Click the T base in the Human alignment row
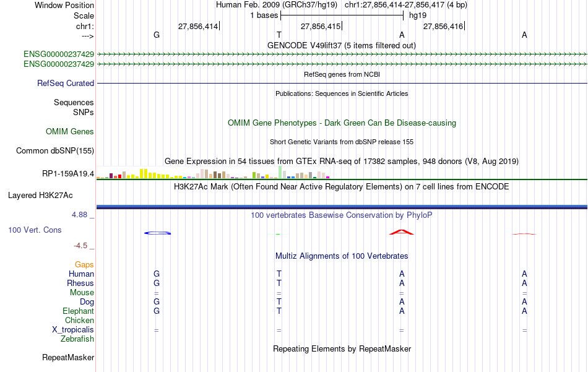Viewport: 588px width, 372px height. [279, 274]
